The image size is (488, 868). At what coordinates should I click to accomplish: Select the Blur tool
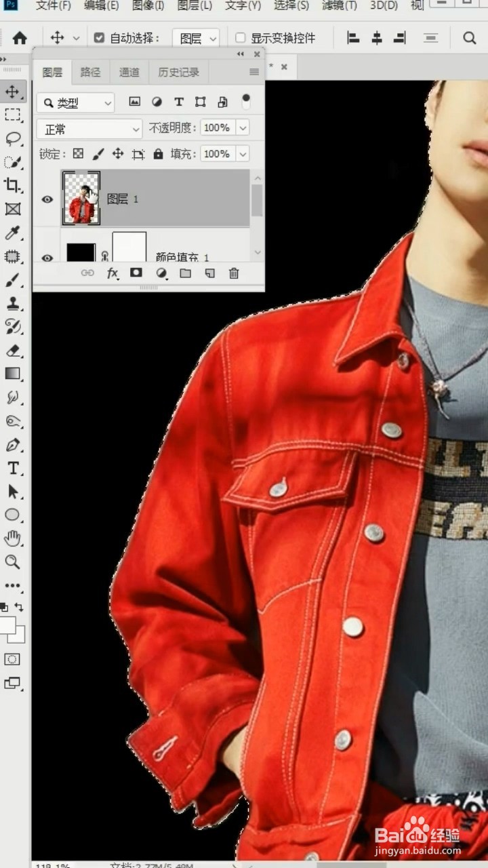[x=13, y=397]
